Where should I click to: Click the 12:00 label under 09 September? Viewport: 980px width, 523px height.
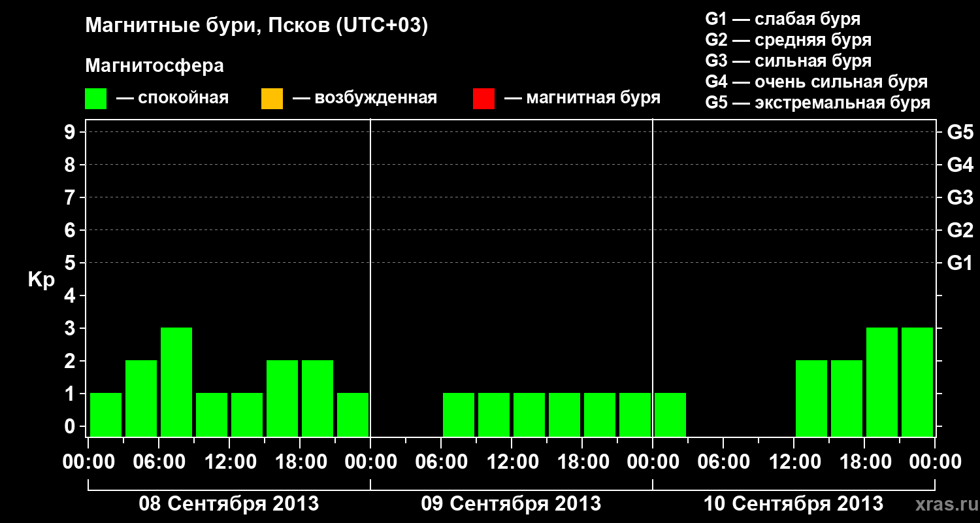[x=512, y=462]
